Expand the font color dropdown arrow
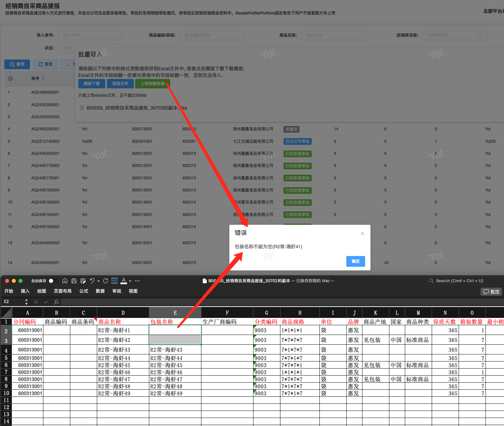The width and height of the screenshot is (504, 426). pyautogui.click(x=130, y=281)
